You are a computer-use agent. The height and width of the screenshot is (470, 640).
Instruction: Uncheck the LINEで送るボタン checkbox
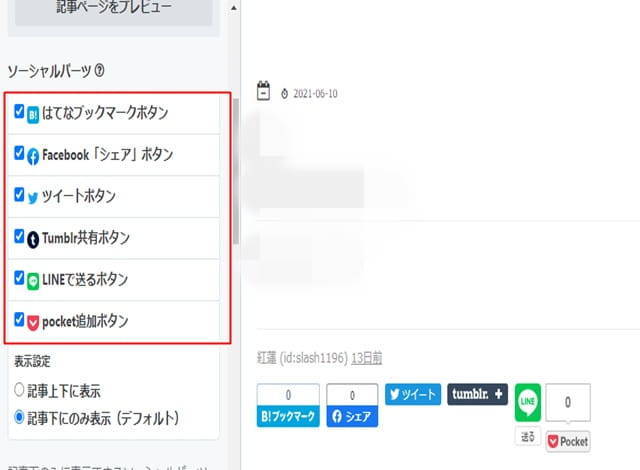[19, 278]
